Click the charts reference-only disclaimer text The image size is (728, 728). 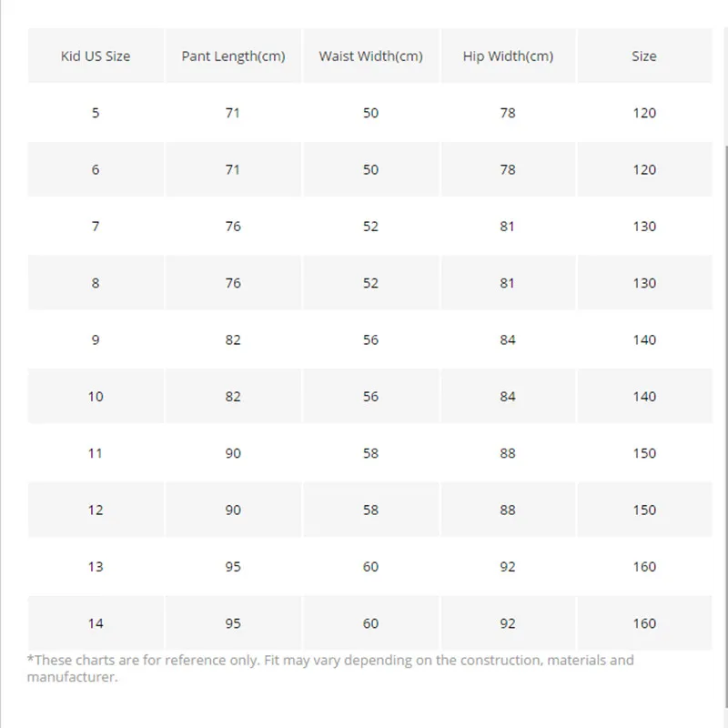[x=329, y=668]
